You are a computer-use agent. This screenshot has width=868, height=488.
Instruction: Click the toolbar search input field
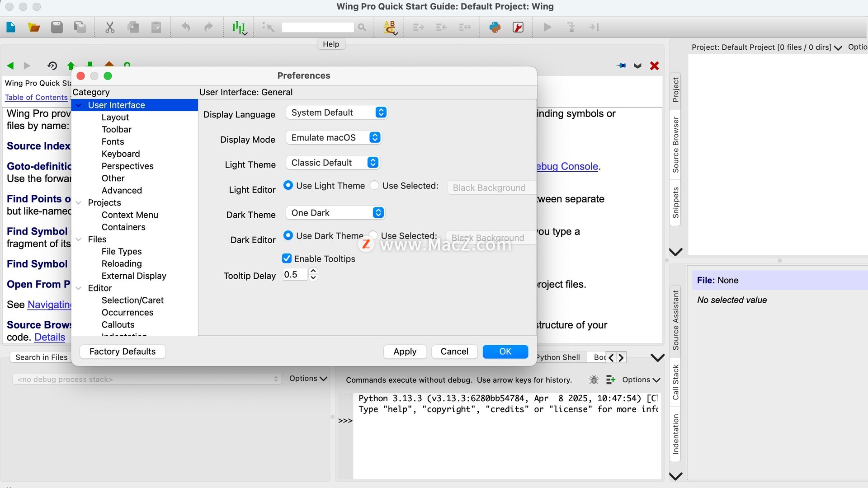click(318, 28)
